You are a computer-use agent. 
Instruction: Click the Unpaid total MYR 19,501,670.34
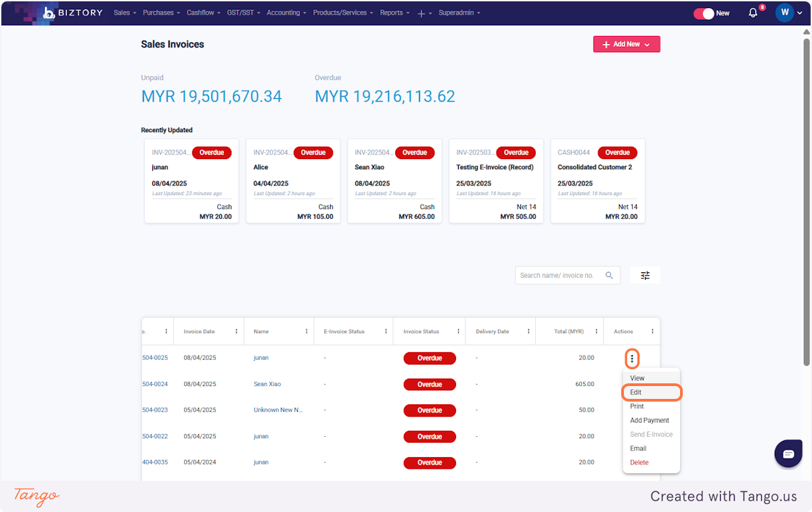pos(212,97)
